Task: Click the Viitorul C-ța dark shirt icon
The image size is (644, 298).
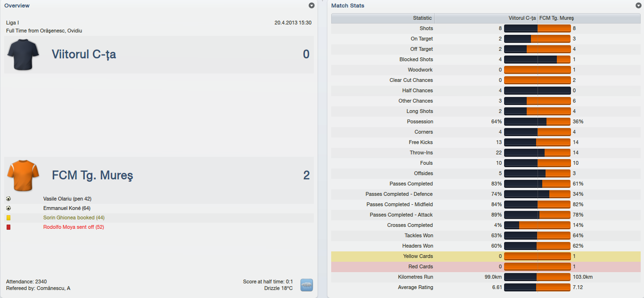Action: click(23, 55)
